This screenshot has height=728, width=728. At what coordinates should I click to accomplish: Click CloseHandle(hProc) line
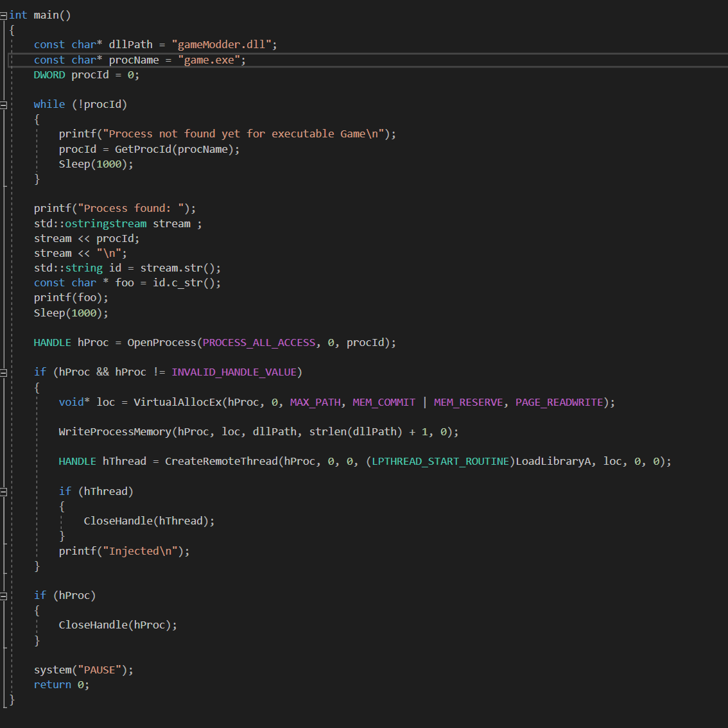pos(118,625)
